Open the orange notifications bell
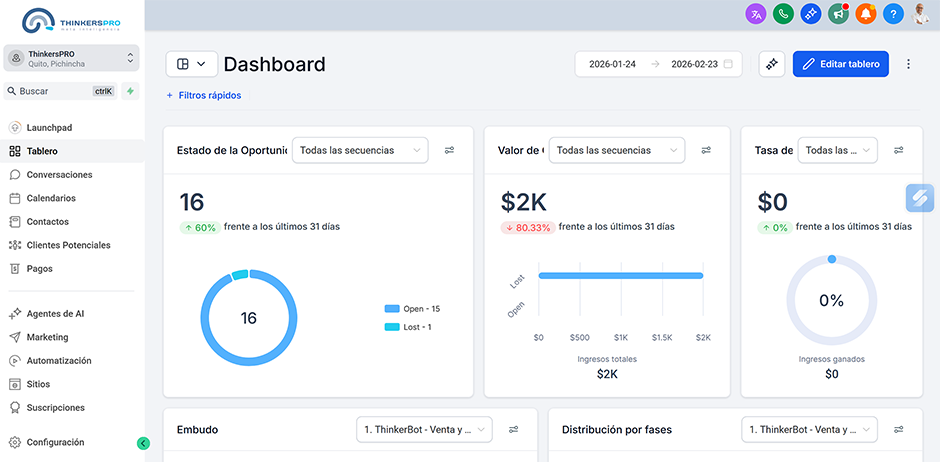Viewport: 940px width, 462px height. [866, 14]
